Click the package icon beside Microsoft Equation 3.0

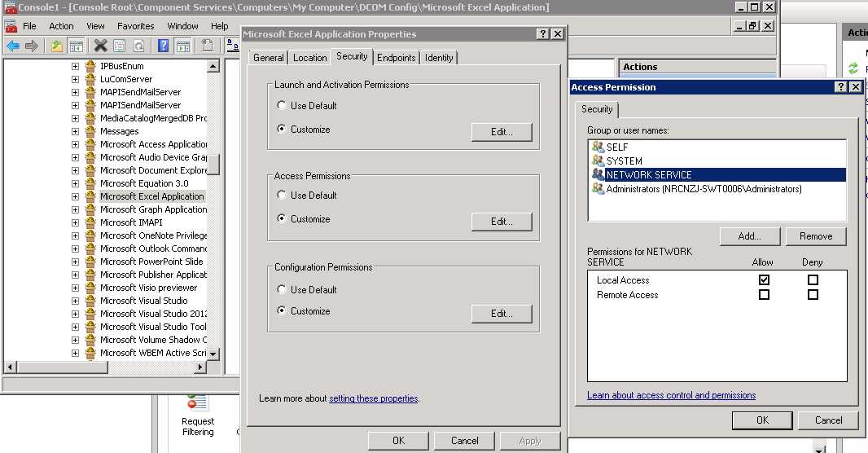pyautogui.click(x=90, y=183)
